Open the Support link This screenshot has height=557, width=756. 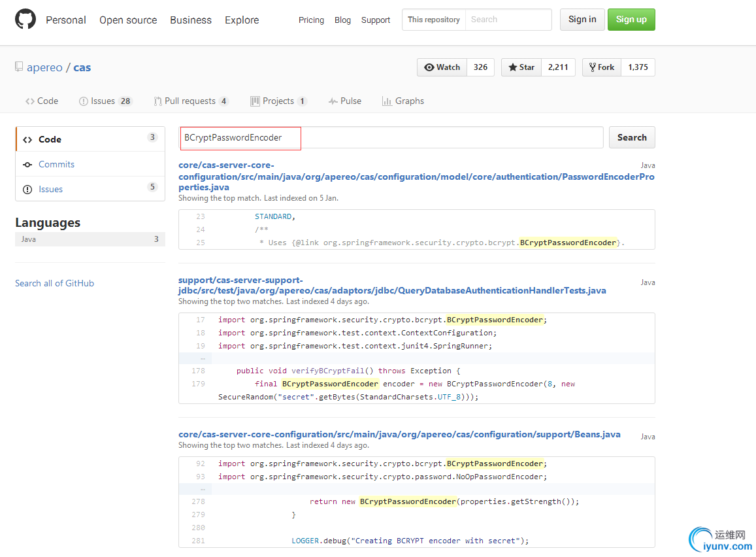click(376, 20)
